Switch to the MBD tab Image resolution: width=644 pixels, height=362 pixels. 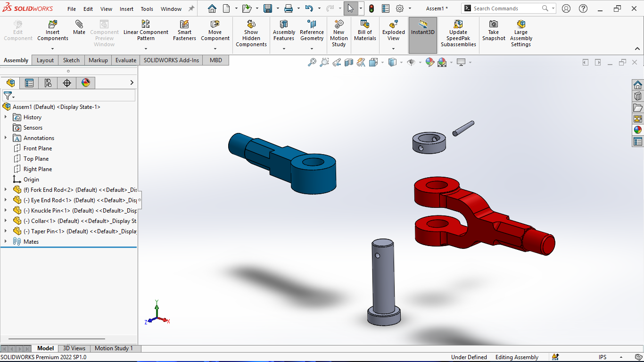coord(216,60)
